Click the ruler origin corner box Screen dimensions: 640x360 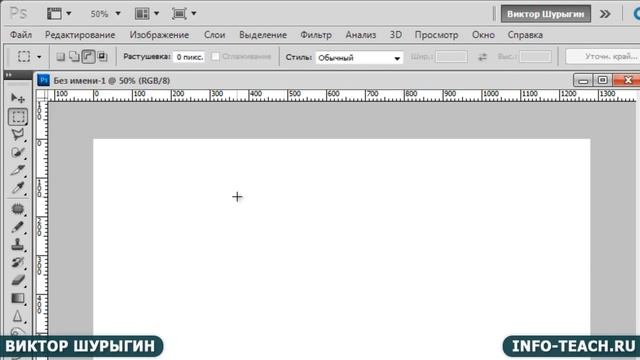point(42,95)
